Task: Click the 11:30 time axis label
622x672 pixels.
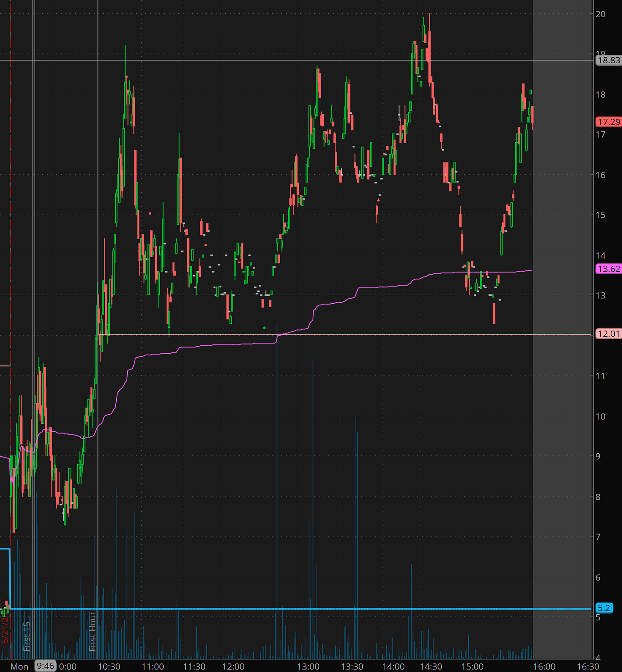Action: point(194,666)
